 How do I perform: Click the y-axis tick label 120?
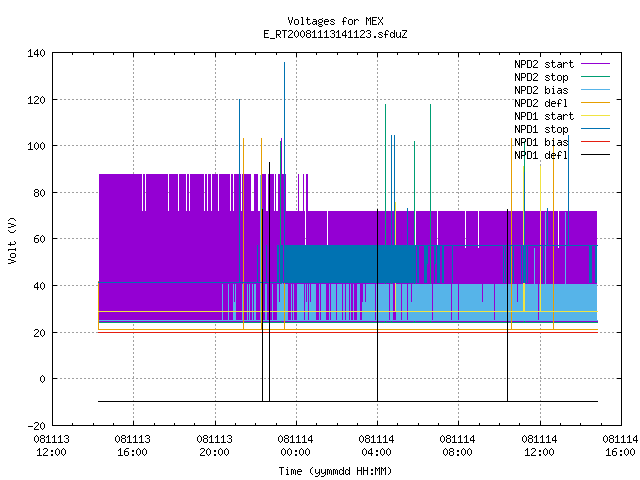(x=36, y=100)
